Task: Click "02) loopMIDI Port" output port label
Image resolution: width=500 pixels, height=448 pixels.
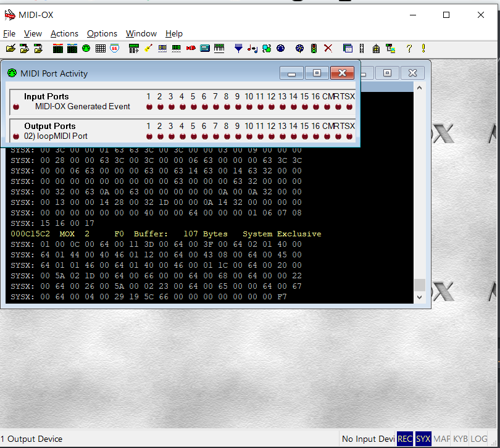Action: coord(56,136)
